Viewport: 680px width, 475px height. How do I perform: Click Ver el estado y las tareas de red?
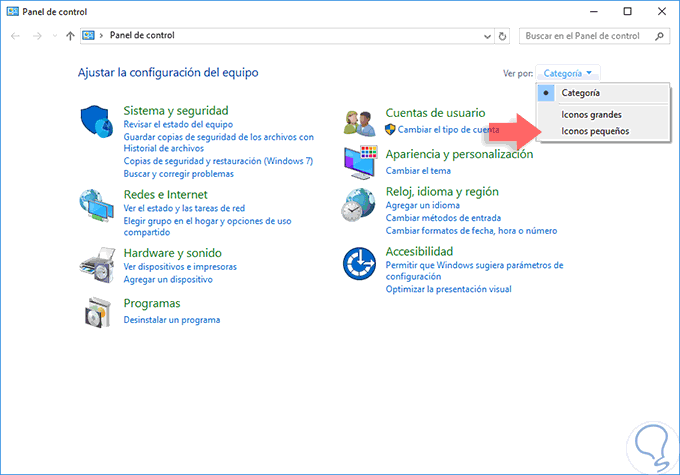coord(184,208)
